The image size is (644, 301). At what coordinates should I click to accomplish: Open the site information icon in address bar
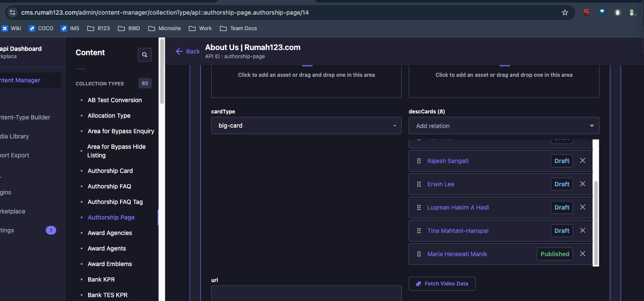tap(12, 13)
